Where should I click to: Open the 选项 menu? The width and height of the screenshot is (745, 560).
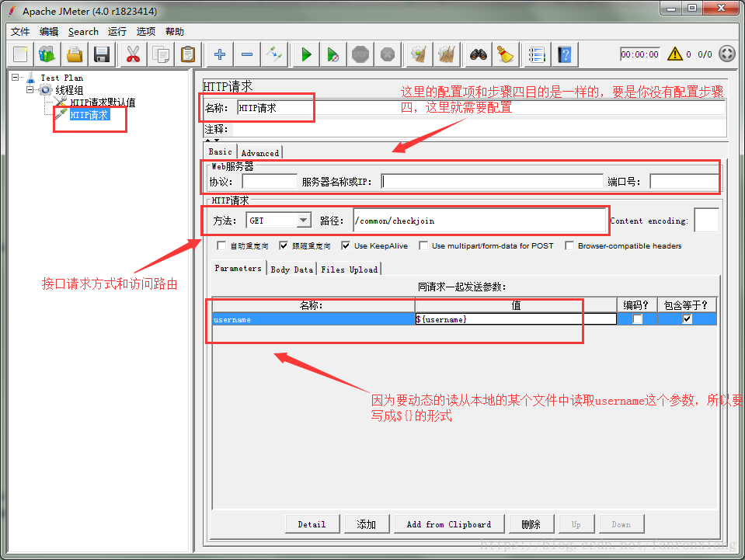tap(146, 32)
